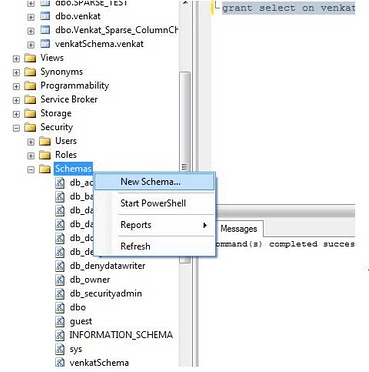Select the venkatSchema schema label
This screenshot has height=372, width=369.
tap(99, 363)
